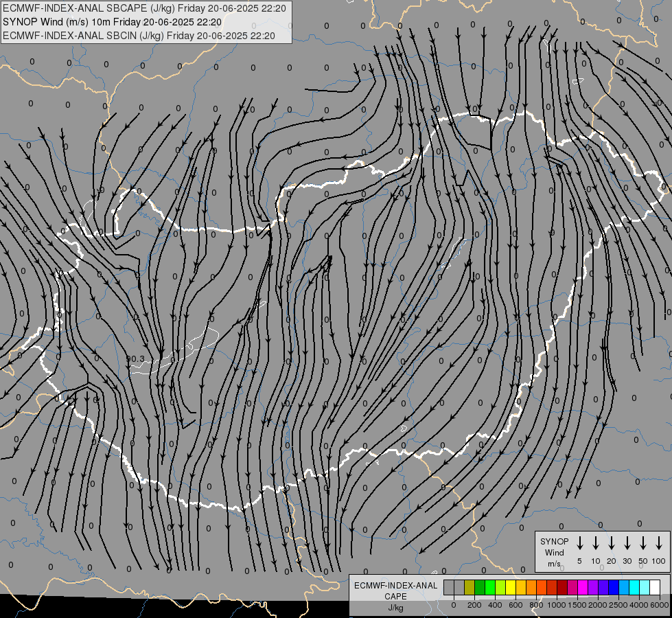Click the 0 tick label on CAPE scale

[454, 605]
